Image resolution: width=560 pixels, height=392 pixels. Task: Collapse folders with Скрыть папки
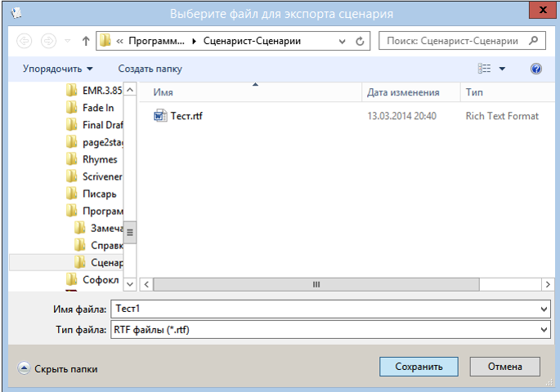pos(57,368)
